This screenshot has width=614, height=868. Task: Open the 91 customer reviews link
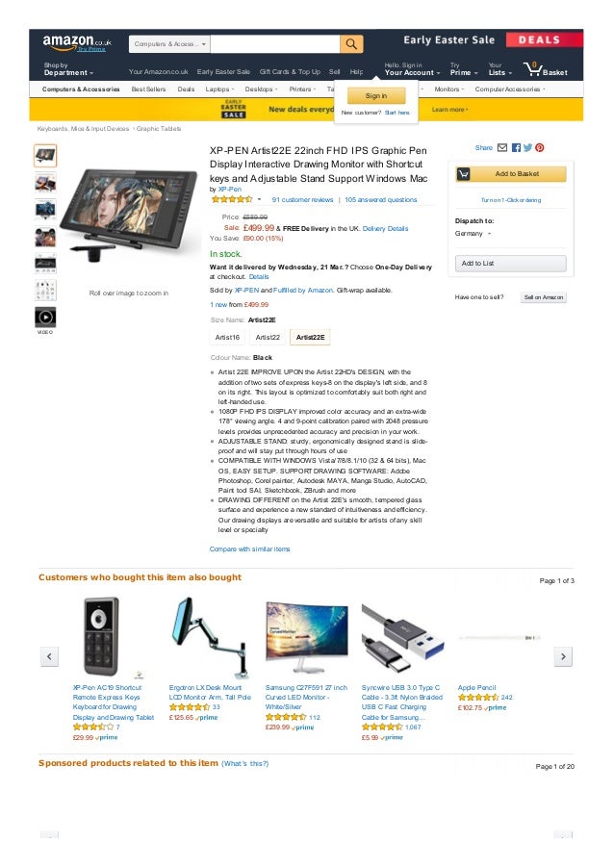click(302, 200)
